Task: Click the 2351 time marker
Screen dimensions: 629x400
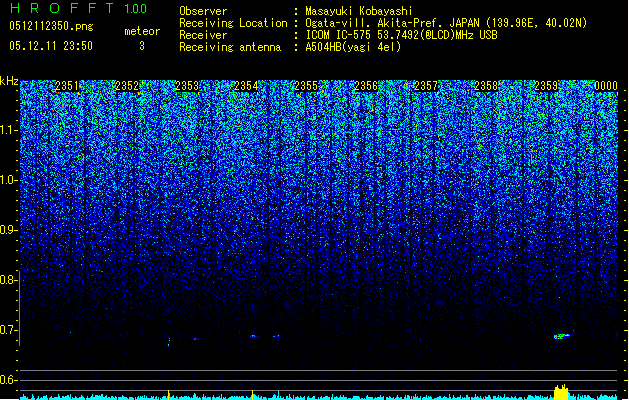Action: coord(67,86)
